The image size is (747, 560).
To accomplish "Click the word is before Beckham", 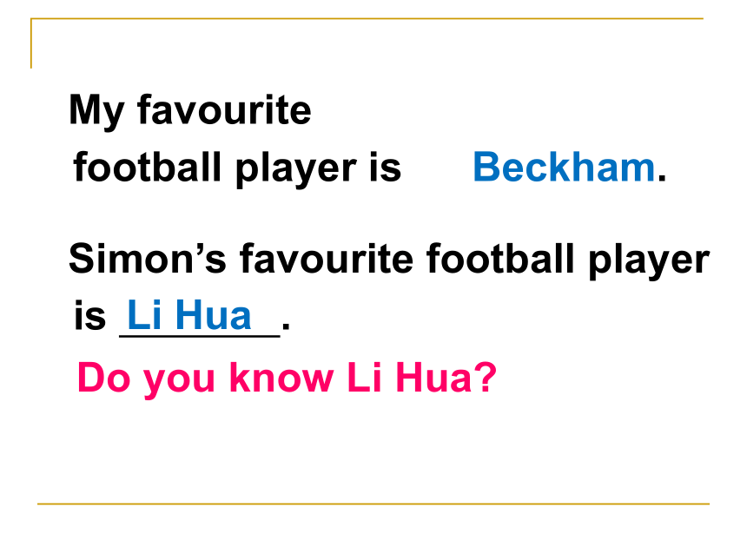I will (x=386, y=168).
